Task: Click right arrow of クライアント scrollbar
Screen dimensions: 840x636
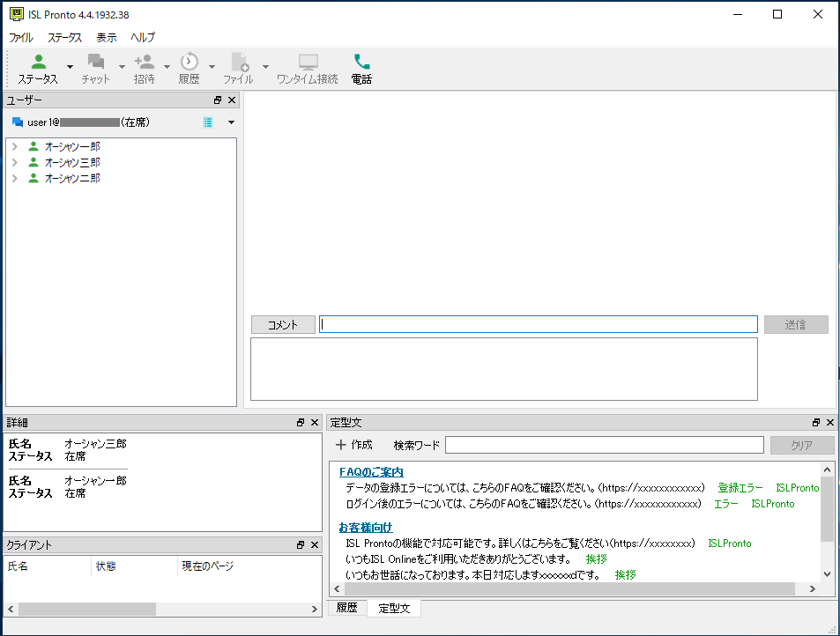Action: (315, 610)
